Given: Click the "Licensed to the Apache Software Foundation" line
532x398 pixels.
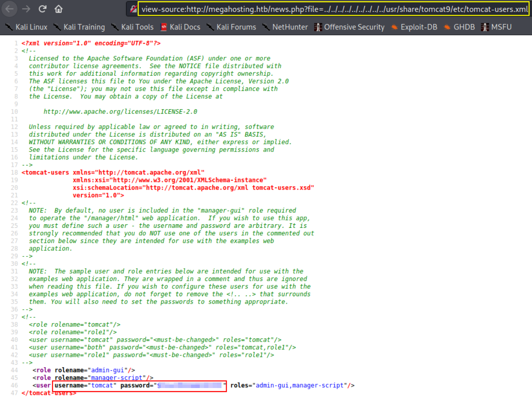Looking at the screenshot, I should point(149,58).
